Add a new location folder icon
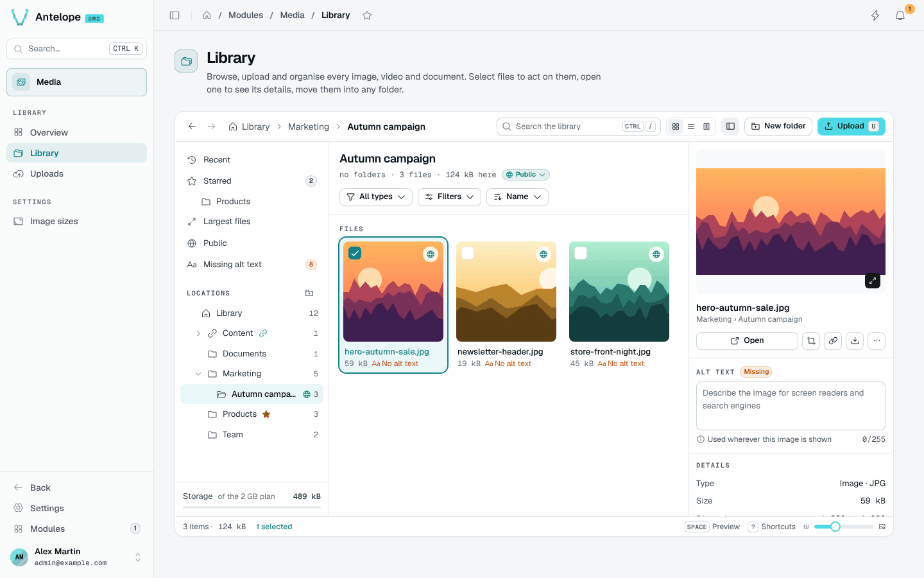The image size is (924, 578). [309, 293]
